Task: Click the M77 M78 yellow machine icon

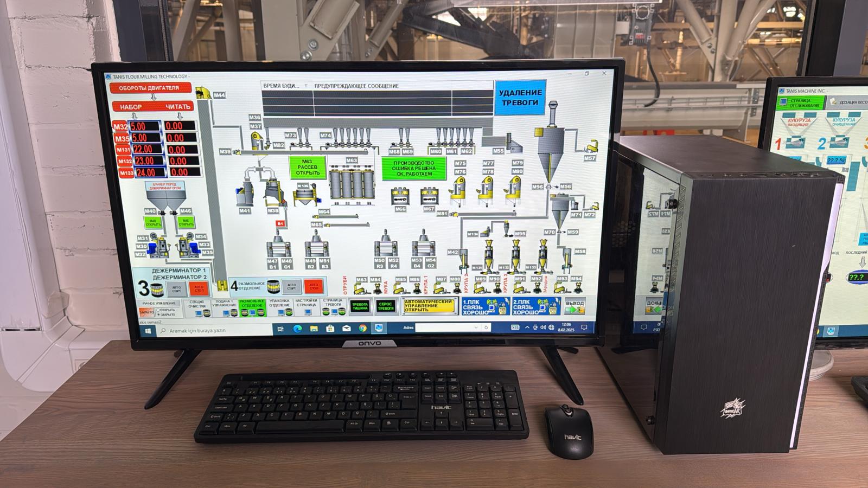Action: [486, 191]
